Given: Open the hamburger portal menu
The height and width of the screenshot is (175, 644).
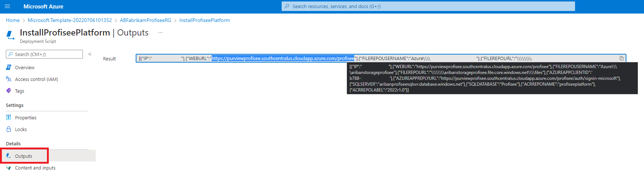Looking at the screenshot, I should point(7,6).
